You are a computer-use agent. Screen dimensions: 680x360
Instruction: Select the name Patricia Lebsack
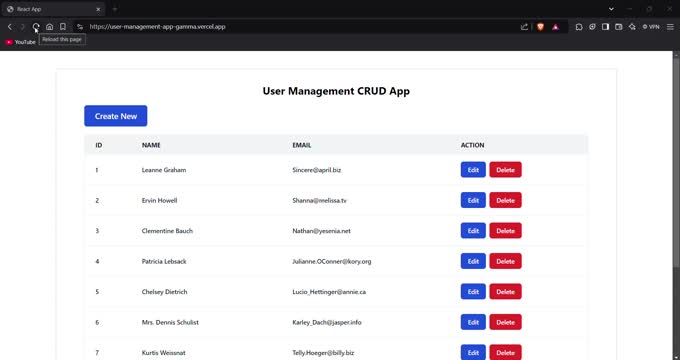pos(164,261)
